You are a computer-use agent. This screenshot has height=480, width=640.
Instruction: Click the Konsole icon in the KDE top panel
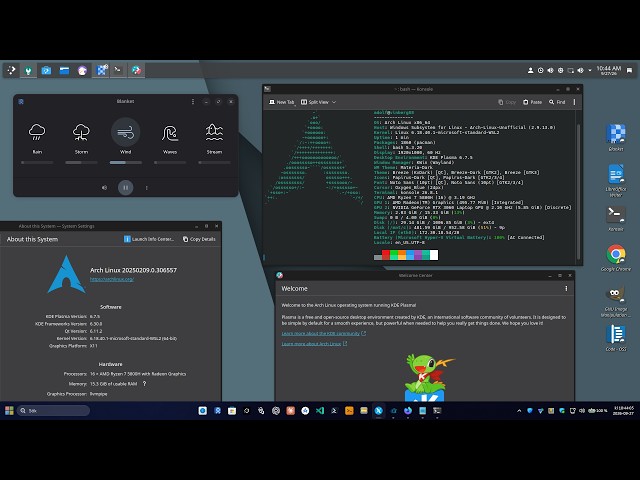point(118,70)
